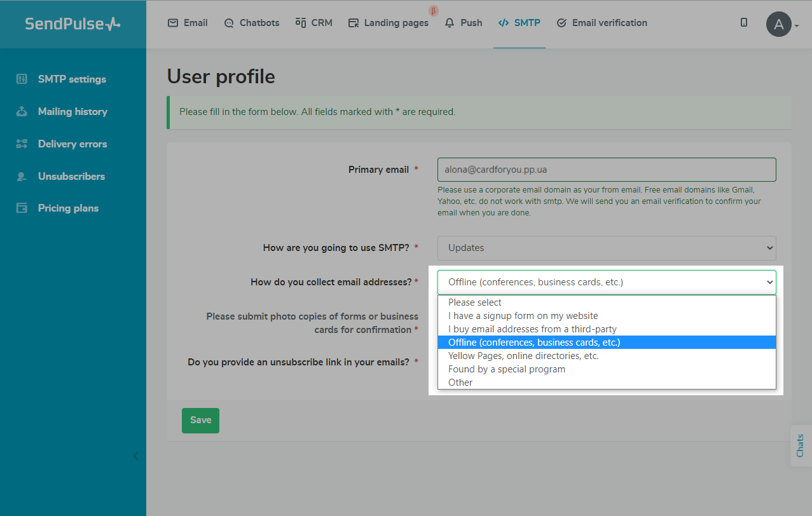The height and width of the screenshot is (516, 812).
Task: Click "Please submit photo copies of forms" label
Action: pos(312,323)
